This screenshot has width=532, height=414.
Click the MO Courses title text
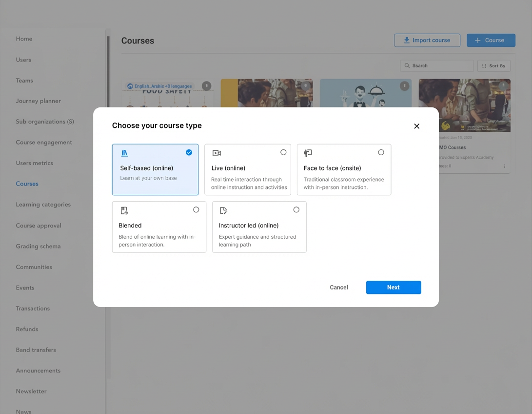click(x=453, y=147)
